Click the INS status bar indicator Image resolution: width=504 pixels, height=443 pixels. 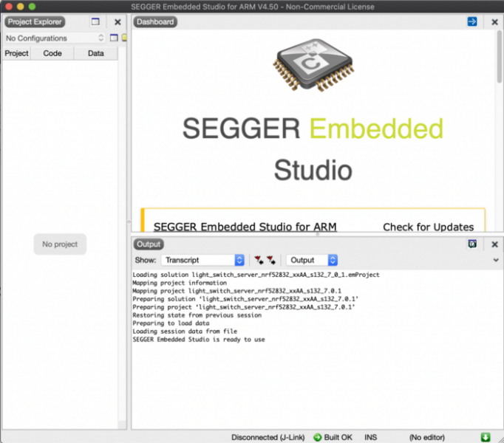point(370,437)
